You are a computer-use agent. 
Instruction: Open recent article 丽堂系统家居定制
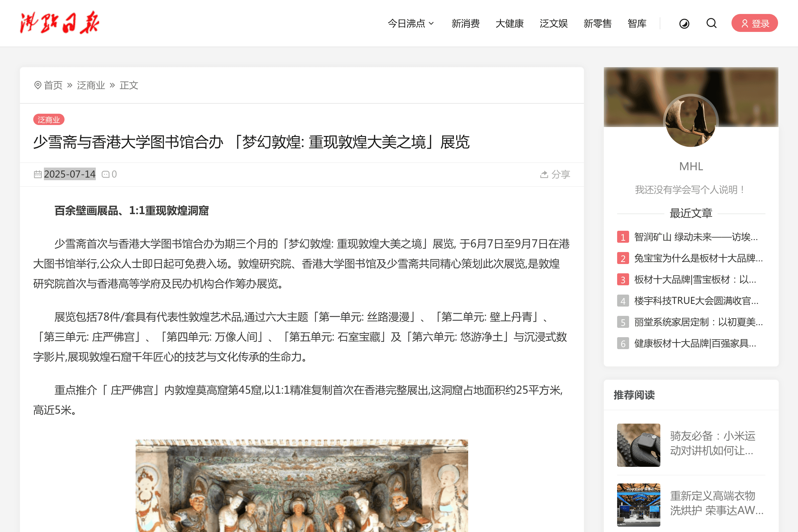[698, 322]
